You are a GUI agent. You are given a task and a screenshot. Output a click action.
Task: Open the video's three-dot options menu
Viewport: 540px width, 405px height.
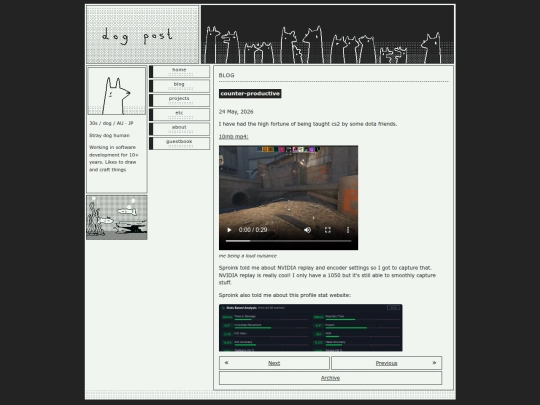tap(348, 230)
